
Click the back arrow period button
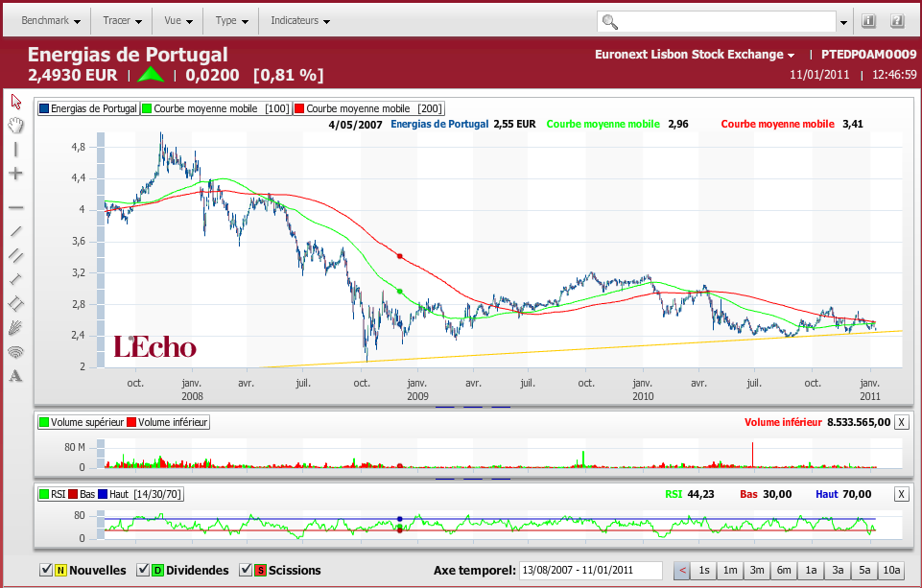(x=682, y=570)
